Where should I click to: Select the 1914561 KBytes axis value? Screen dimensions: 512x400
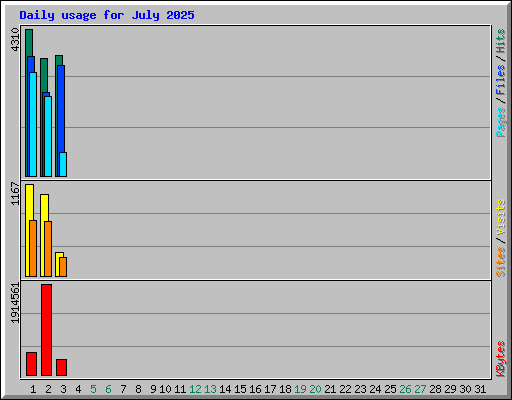point(15,303)
